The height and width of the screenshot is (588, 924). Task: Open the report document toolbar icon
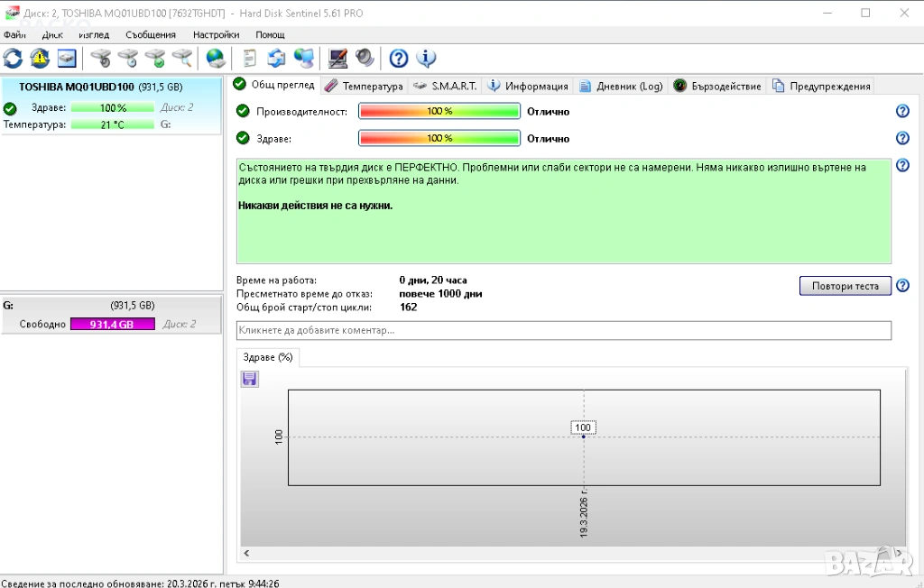(250, 59)
